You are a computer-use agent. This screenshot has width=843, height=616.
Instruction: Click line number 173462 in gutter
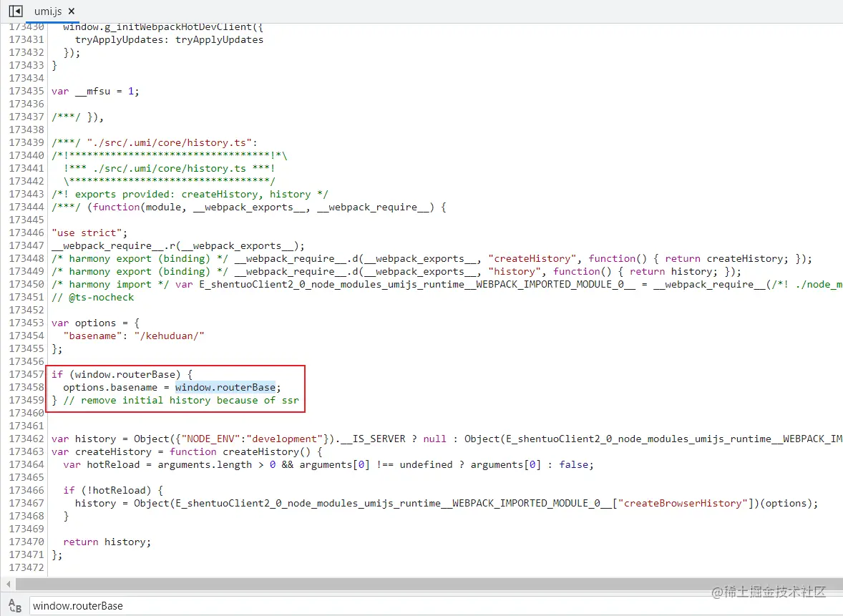[x=26, y=439]
